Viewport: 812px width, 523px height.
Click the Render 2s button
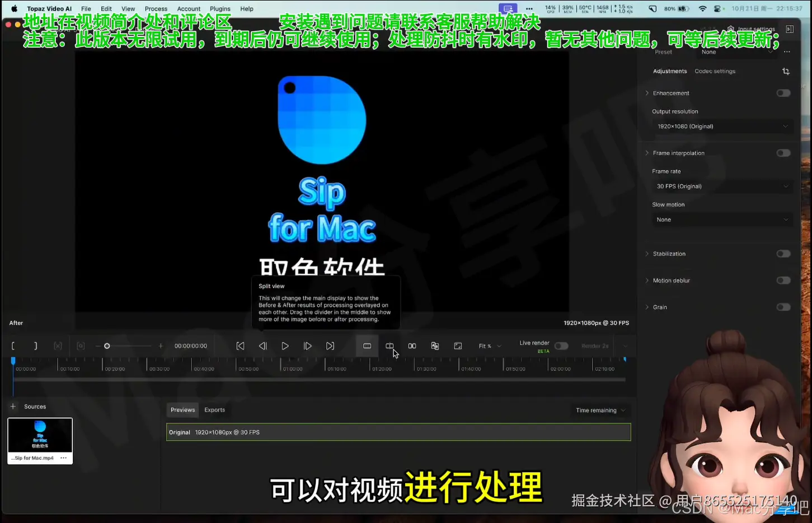tap(594, 345)
